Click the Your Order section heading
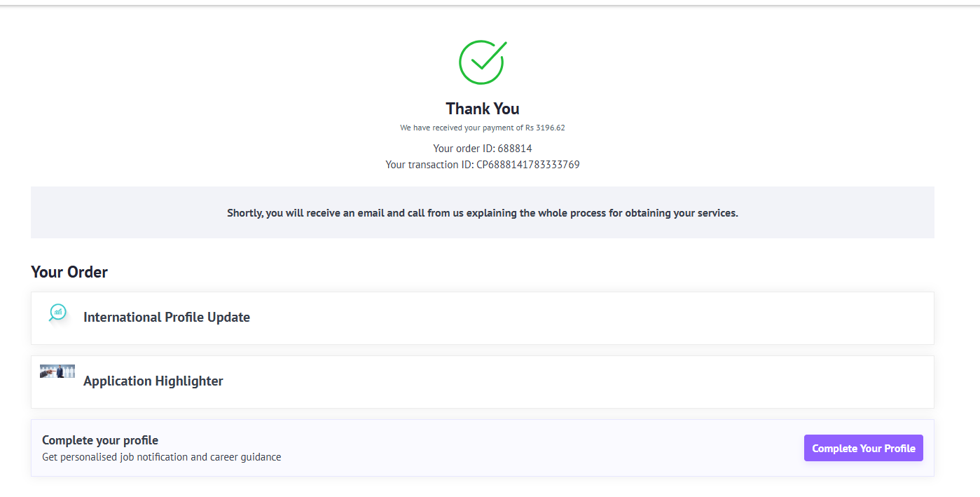The width and height of the screenshot is (980, 497). [69, 272]
